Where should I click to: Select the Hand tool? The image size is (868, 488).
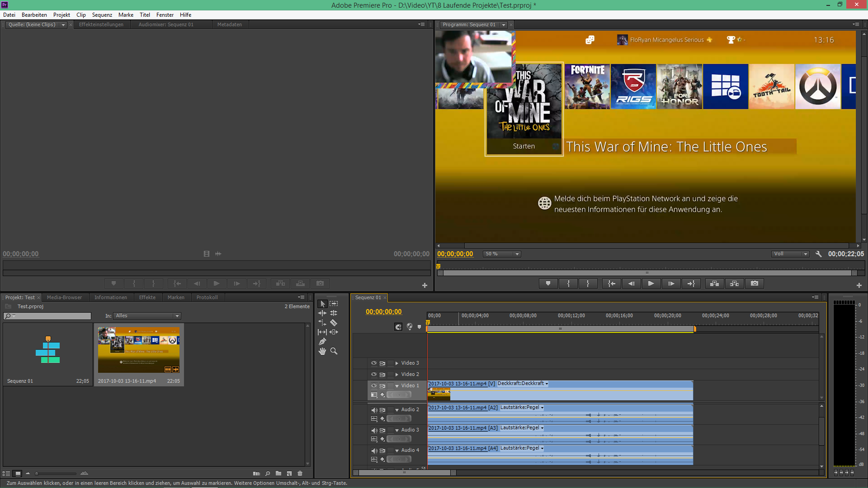point(322,351)
